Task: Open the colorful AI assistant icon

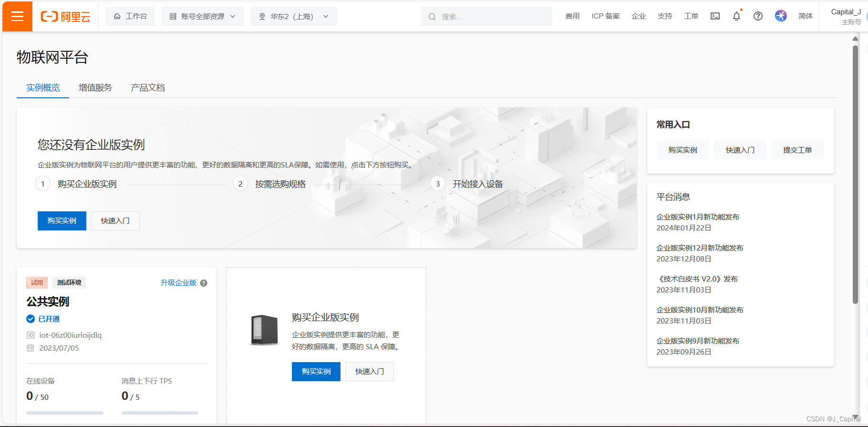Action: pyautogui.click(x=781, y=16)
